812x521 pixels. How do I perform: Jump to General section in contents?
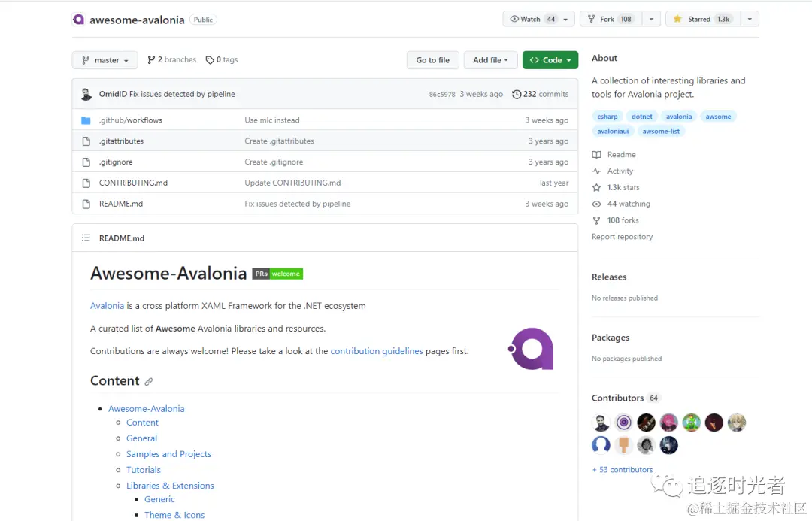[x=141, y=438]
